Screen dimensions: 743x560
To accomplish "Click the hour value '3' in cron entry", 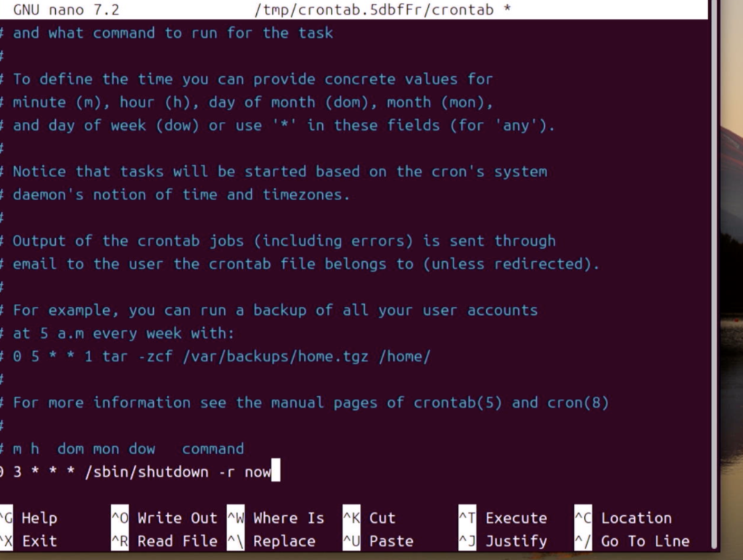I will [x=17, y=472].
